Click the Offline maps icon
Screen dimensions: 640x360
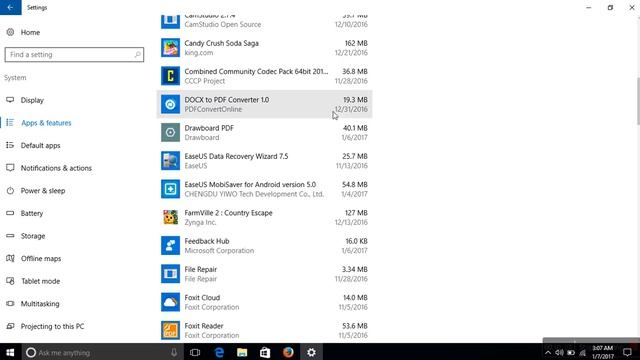[10, 258]
